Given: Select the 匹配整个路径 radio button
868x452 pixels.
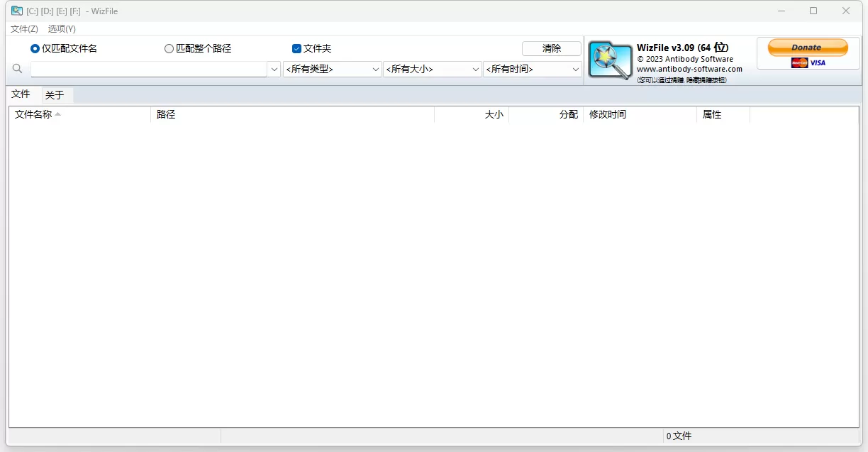Looking at the screenshot, I should coord(169,48).
